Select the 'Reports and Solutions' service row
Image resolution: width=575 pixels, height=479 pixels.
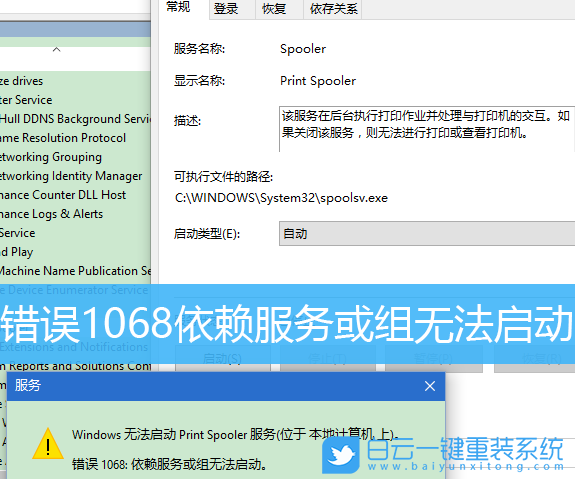tap(75, 366)
